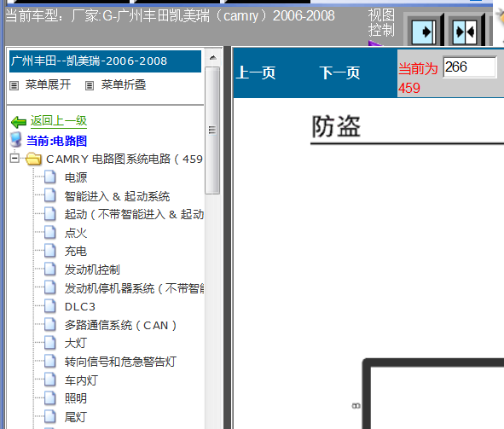Open the 电源 tree item
Viewport: 504px width, 429px height.
click(x=76, y=177)
